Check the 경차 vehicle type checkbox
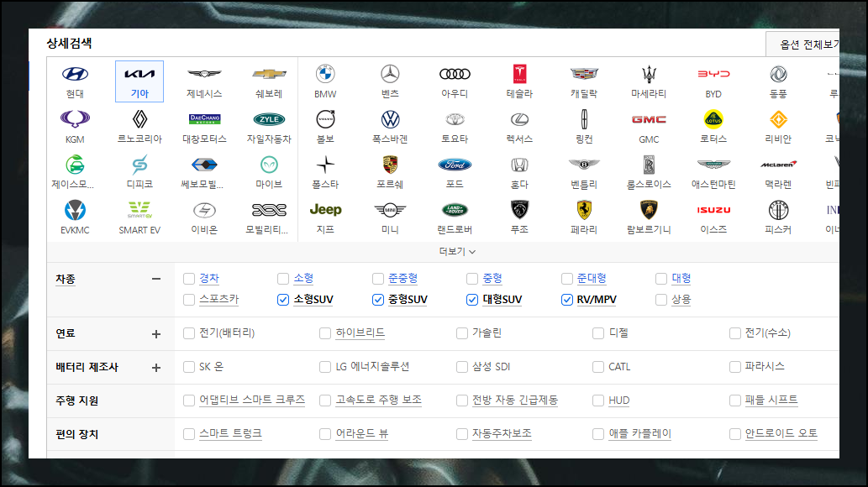The image size is (868, 487). coord(189,279)
